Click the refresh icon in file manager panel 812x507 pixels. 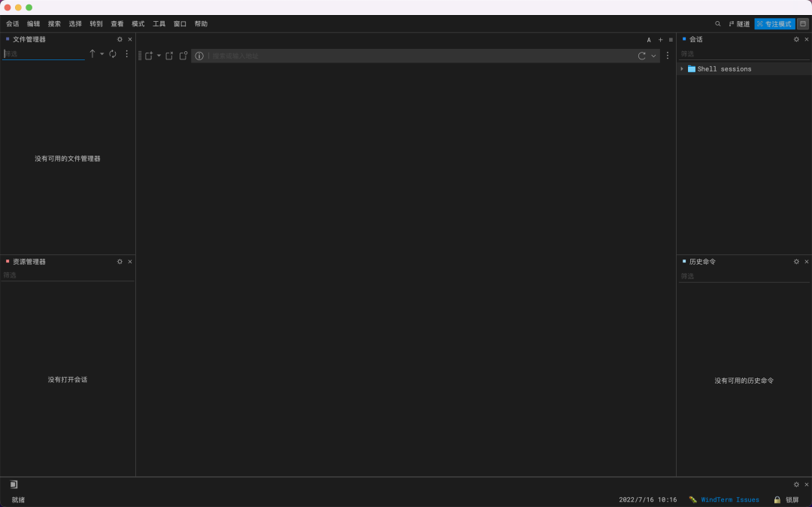click(112, 54)
